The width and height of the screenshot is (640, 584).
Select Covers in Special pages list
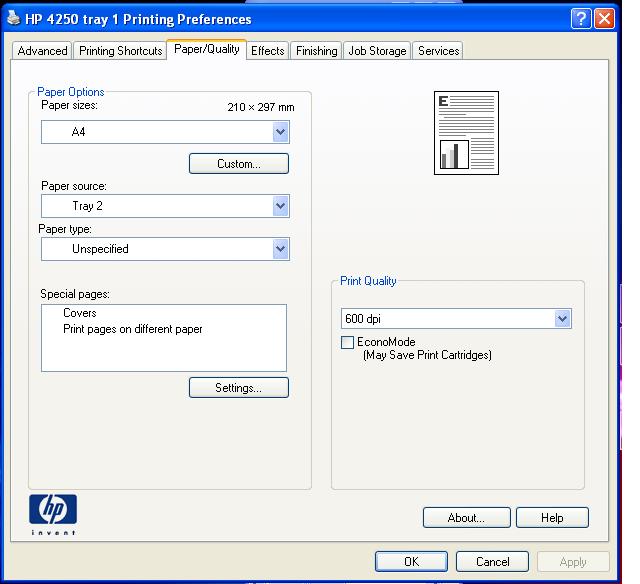click(x=80, y=313)
